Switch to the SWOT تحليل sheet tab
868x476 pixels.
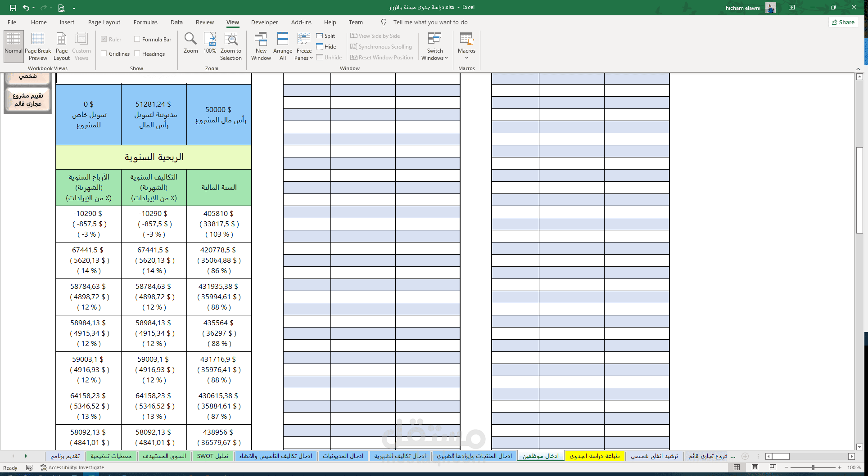click(x=212, y=456)
